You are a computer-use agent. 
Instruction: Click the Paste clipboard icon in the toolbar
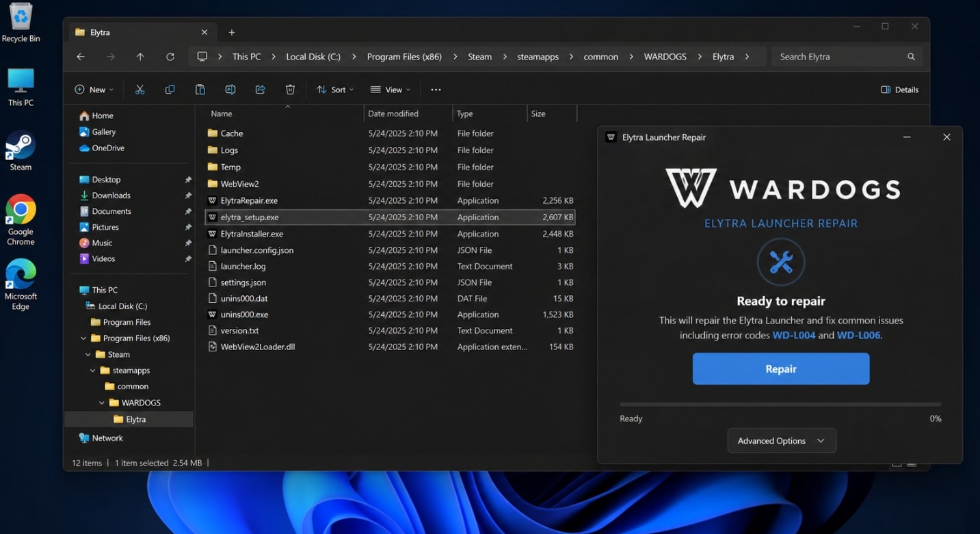(x=200, y=90)
